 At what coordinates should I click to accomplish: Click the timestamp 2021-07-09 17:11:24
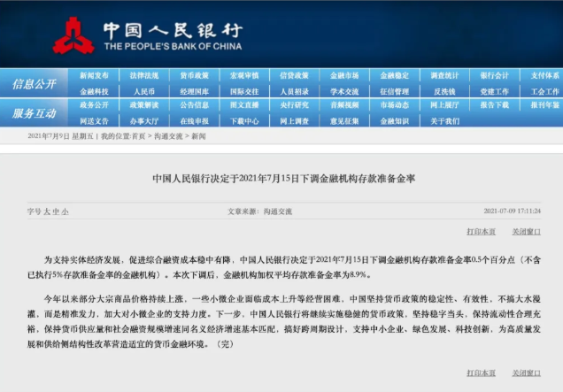pos(512,211)
